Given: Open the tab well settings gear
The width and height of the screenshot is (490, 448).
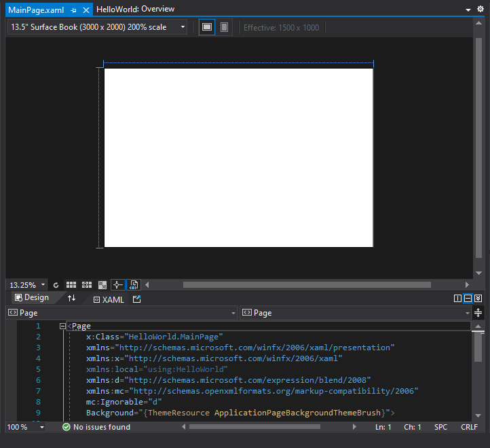Looking at the screenshot, I should pyautogui.click(x=480, y=9).
